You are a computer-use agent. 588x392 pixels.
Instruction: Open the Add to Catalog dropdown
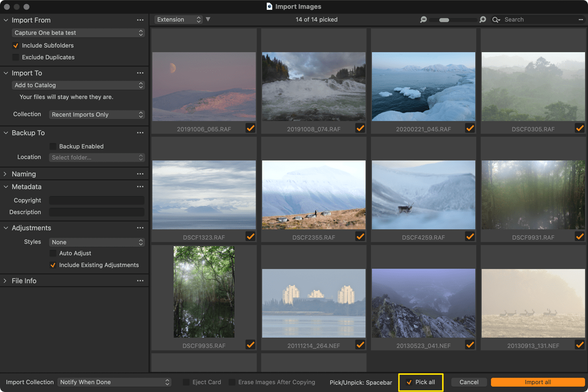(x=78, y=85)
